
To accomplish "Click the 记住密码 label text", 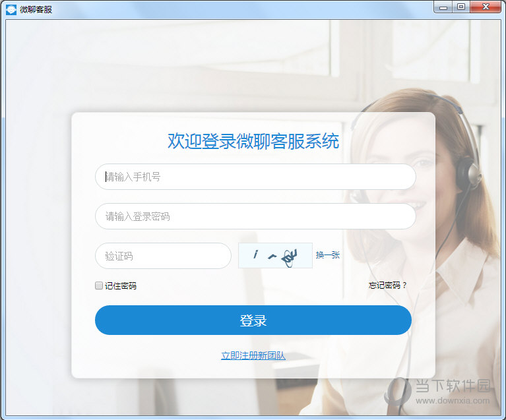I will tap(121, 285).
